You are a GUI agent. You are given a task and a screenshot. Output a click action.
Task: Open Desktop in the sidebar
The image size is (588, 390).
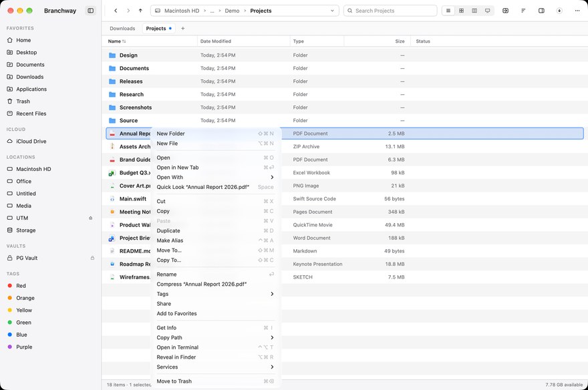point(26,53)
